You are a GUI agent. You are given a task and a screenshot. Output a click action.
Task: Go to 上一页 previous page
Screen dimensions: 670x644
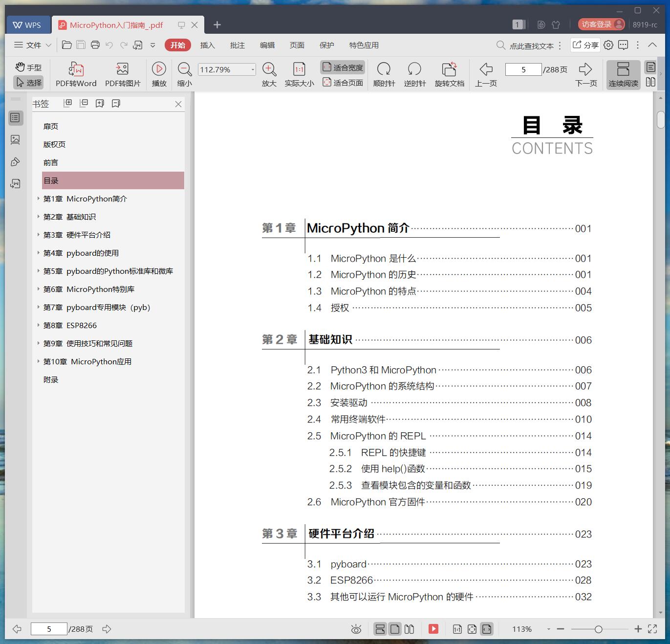[486, 75]
